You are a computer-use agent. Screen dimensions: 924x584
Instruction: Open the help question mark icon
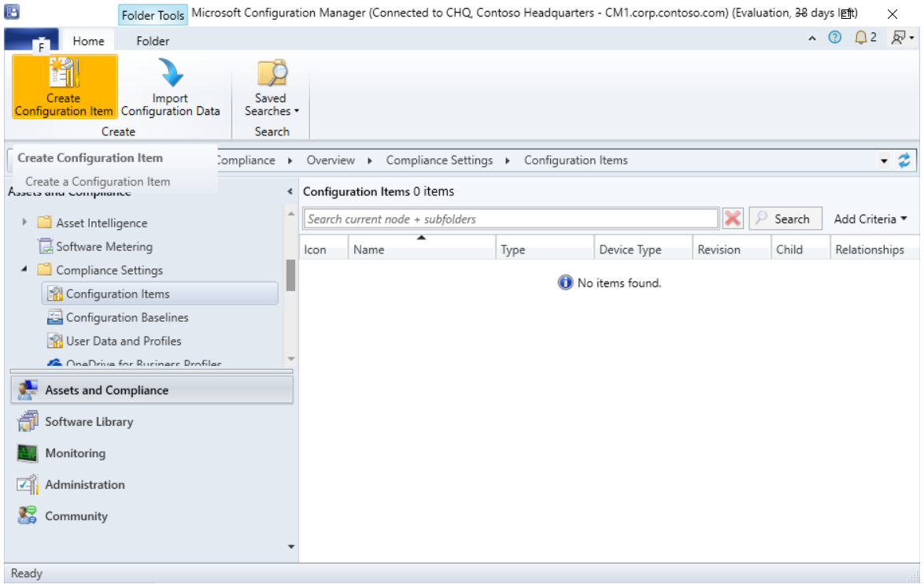(x=834, y=38)
